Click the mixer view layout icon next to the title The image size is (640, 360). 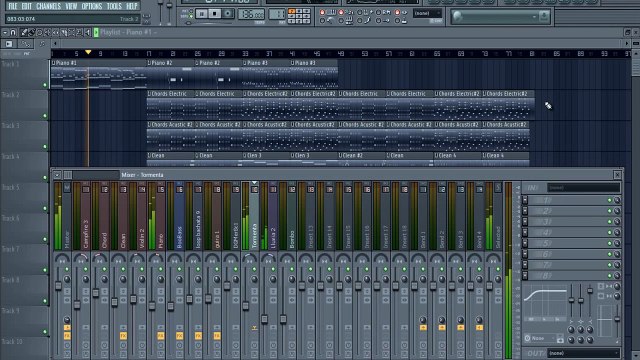click(68, 175)
